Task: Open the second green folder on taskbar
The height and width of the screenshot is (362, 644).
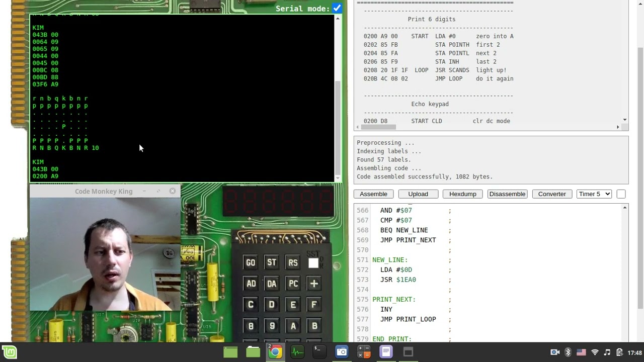Action: (x=253, y=352)
